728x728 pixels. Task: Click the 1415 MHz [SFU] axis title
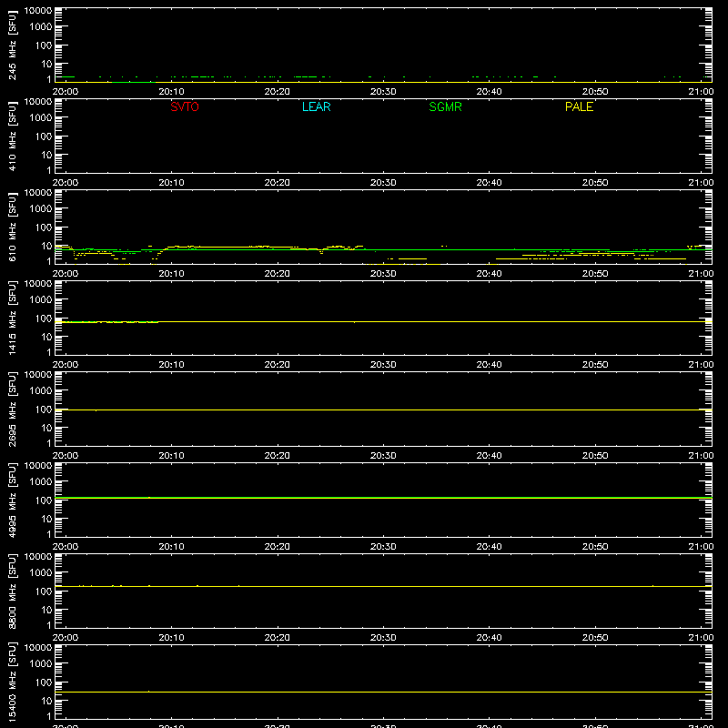point(13,318)
